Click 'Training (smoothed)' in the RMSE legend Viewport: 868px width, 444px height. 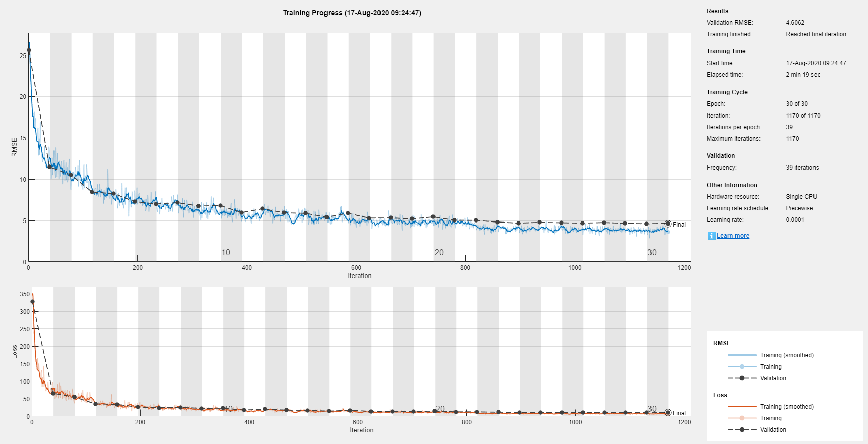[787, 355]
